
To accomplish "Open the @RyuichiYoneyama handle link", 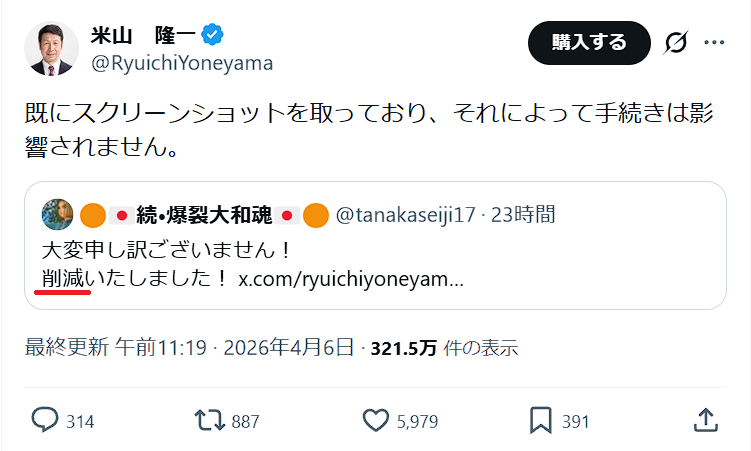I will tap(182, 64).
